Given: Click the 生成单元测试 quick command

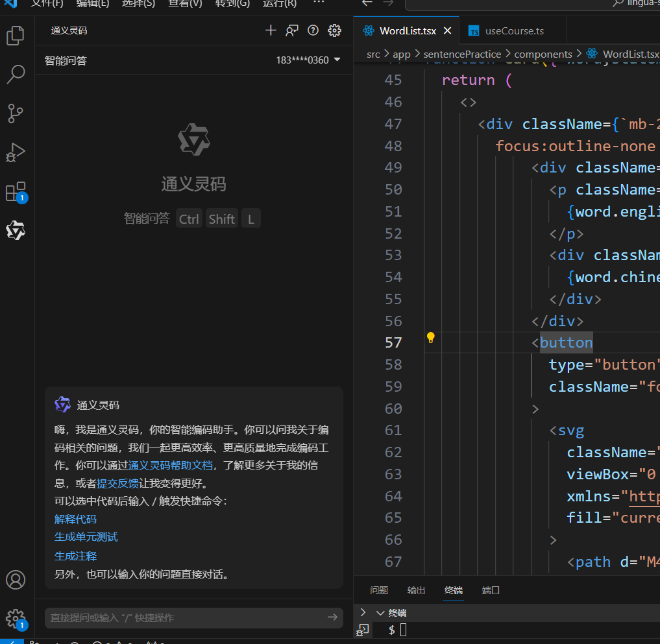Looking at the screenshot, I should click(x=86, y=537).
